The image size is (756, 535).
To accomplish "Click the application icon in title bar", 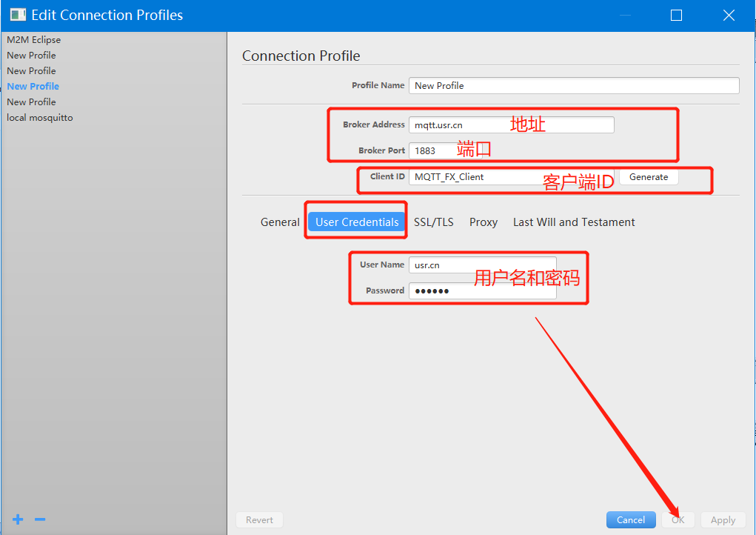I will click(x=18, y=15).
